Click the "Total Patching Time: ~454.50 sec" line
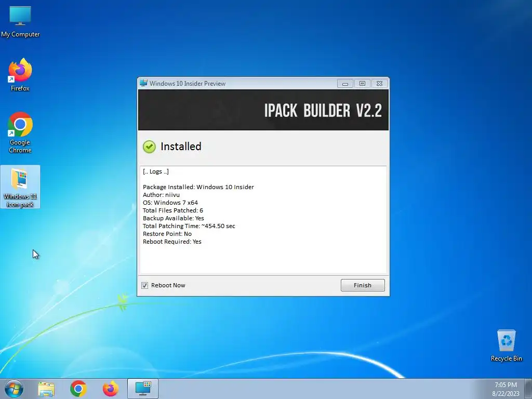Screen dimensions: 532x399 [189, 226]
